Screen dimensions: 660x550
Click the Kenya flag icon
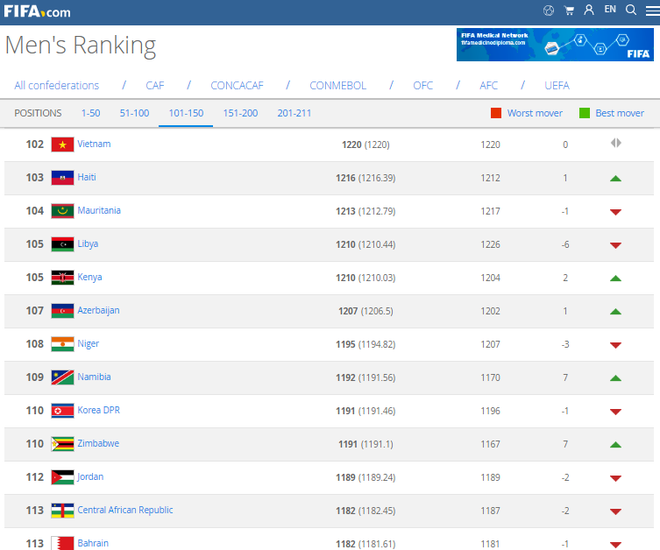point(62,278)
